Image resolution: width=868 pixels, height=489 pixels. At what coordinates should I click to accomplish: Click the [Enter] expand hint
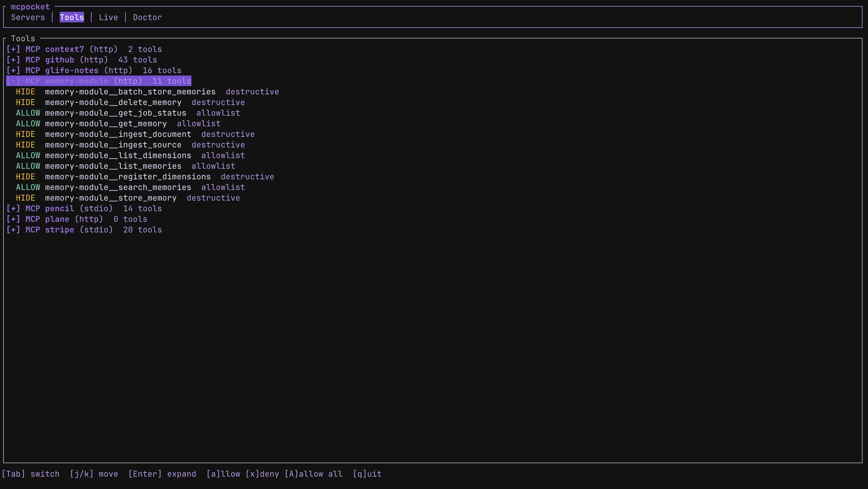(x=162, y=474)
